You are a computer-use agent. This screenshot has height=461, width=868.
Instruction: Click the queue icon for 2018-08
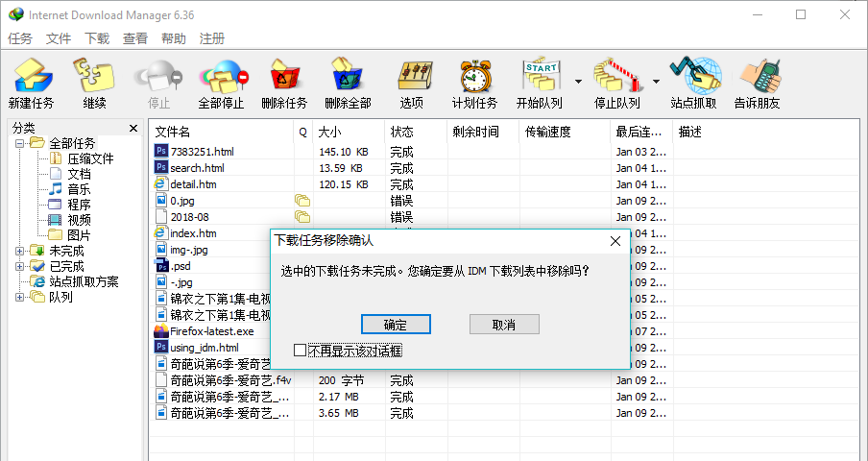point(302,217)
